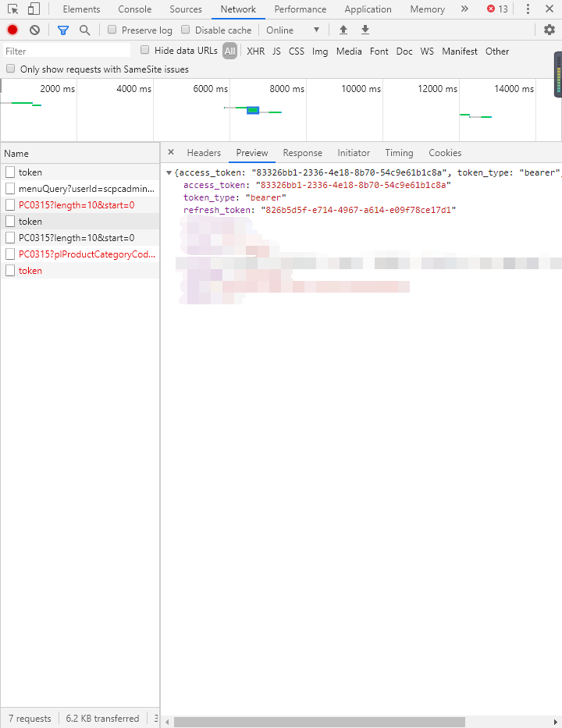Open the Timing tab

[399, 153]
